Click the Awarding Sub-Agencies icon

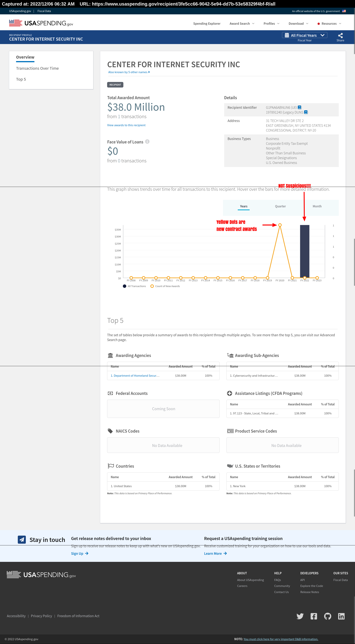tap(230, 355)
